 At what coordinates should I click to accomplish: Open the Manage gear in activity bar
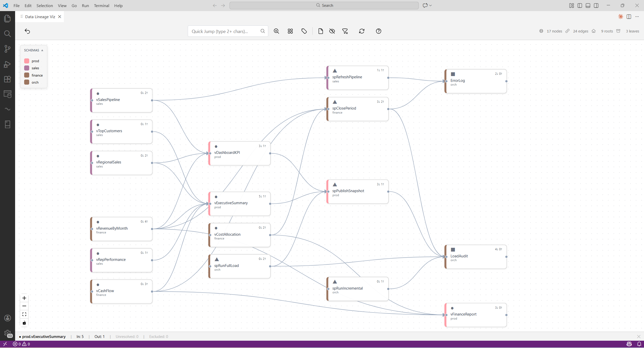coord(8,333)
